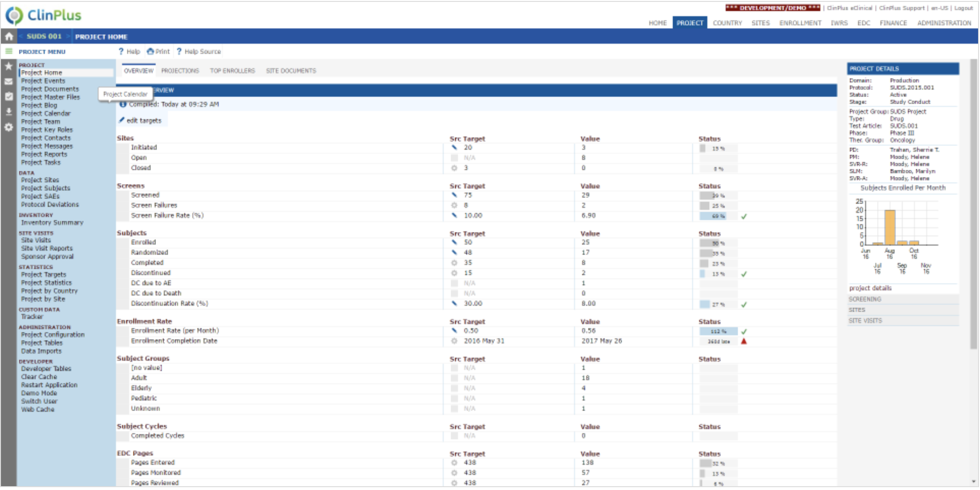
Task: Open tasks via the checklist sidebar icon
Action: 9,97
